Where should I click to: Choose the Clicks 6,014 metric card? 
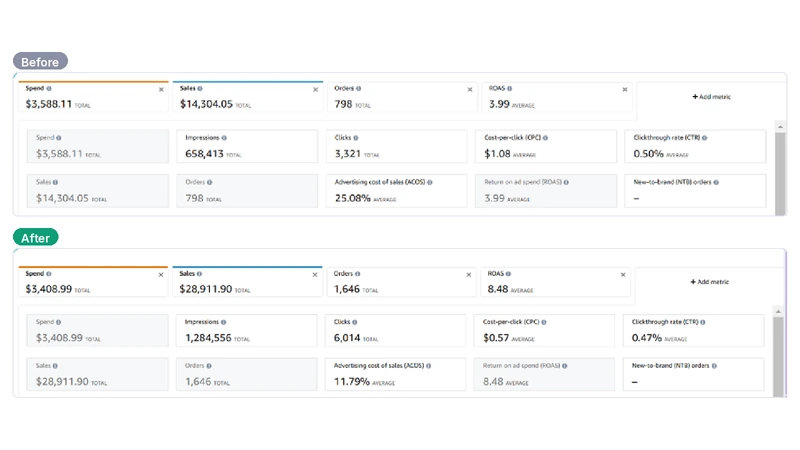[396, 331]
